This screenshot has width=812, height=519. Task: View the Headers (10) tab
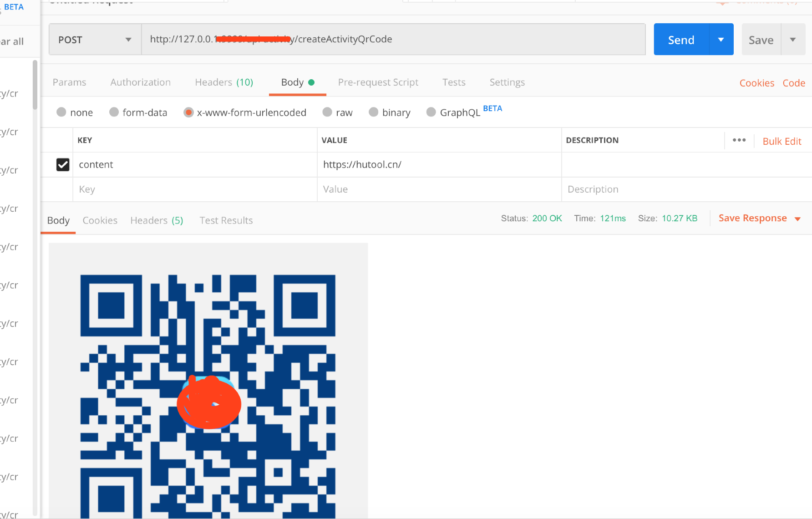(x=223, y=82)
